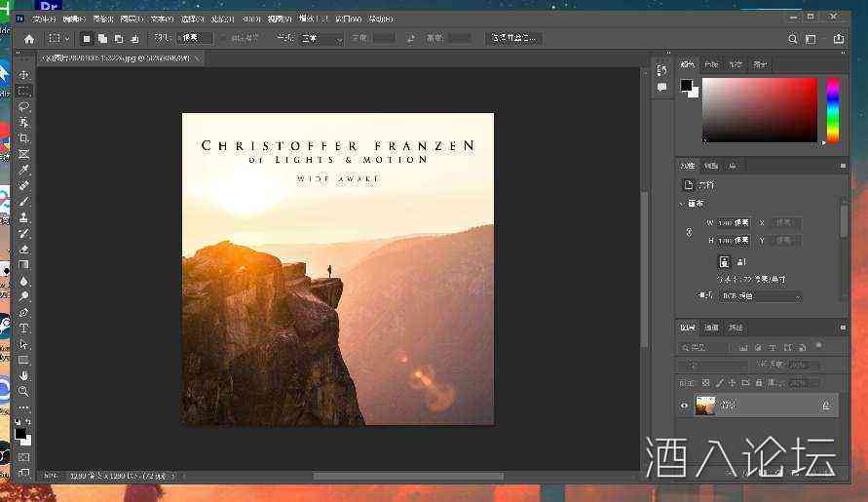Click the hue spectrum slider in Color panel

click(833, 109)
